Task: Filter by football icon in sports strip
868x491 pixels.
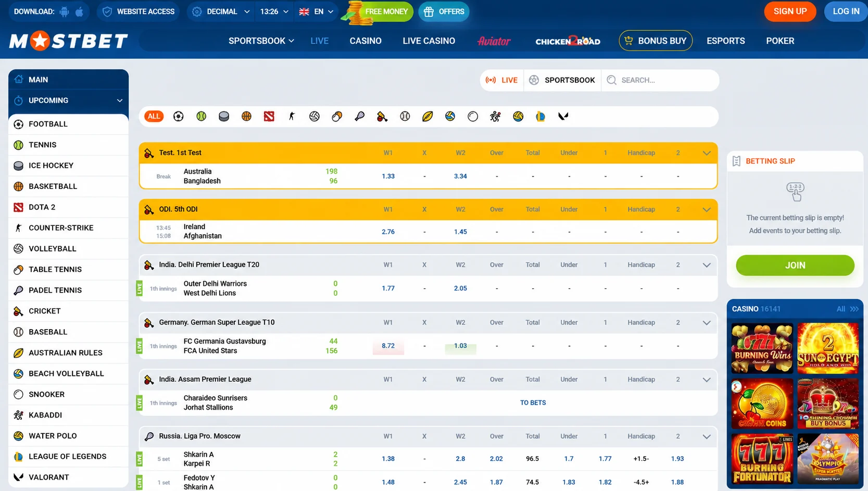Action: (178, 117)
